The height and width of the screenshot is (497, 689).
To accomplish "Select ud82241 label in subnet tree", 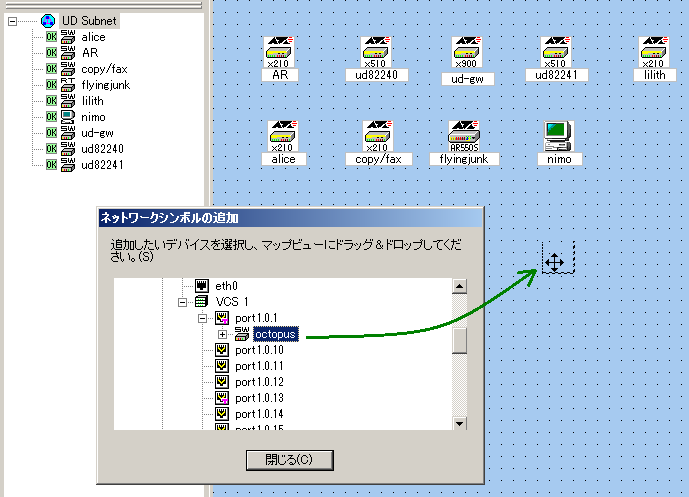I will [102, 165].
